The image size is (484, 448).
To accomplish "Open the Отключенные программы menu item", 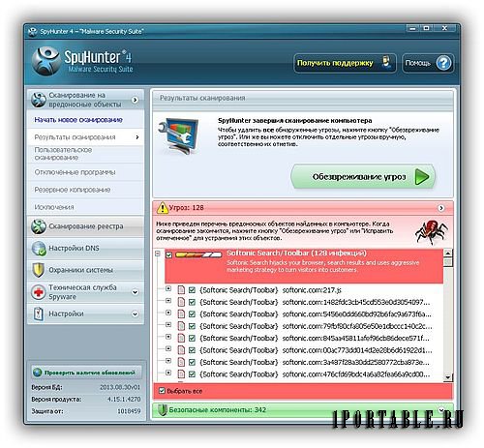I will pos(76,172).
